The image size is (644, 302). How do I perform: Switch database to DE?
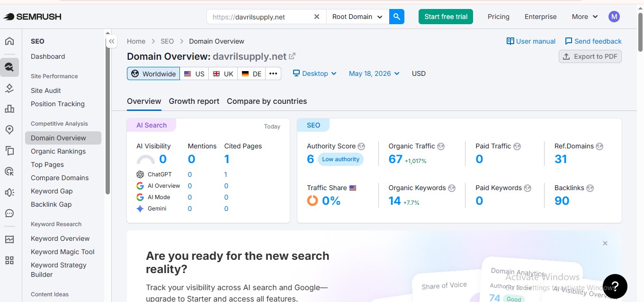pos(251,73)
